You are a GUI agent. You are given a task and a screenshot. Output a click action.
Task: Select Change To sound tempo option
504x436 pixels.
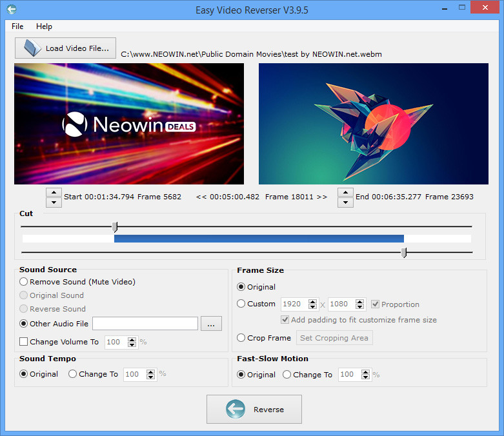click(x=73, y=374)
